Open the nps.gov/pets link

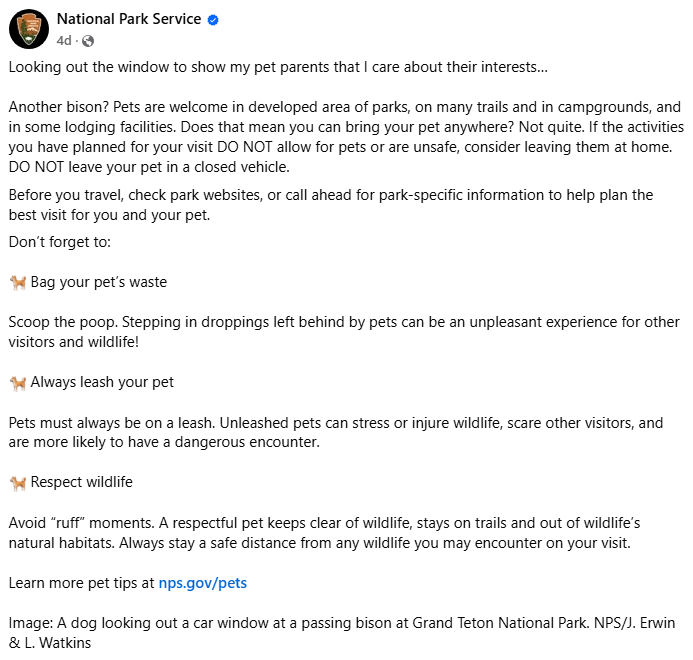[x=202, y=582]
